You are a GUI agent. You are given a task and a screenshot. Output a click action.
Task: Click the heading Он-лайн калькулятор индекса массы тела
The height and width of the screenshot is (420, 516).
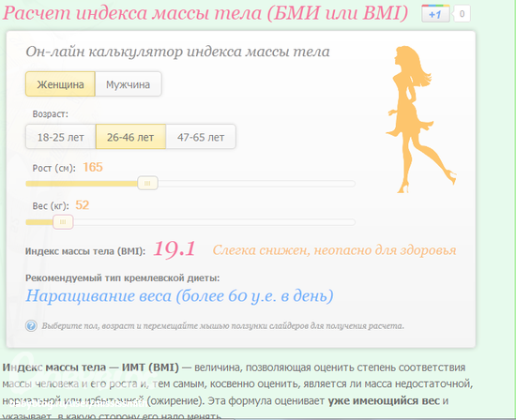177,52
